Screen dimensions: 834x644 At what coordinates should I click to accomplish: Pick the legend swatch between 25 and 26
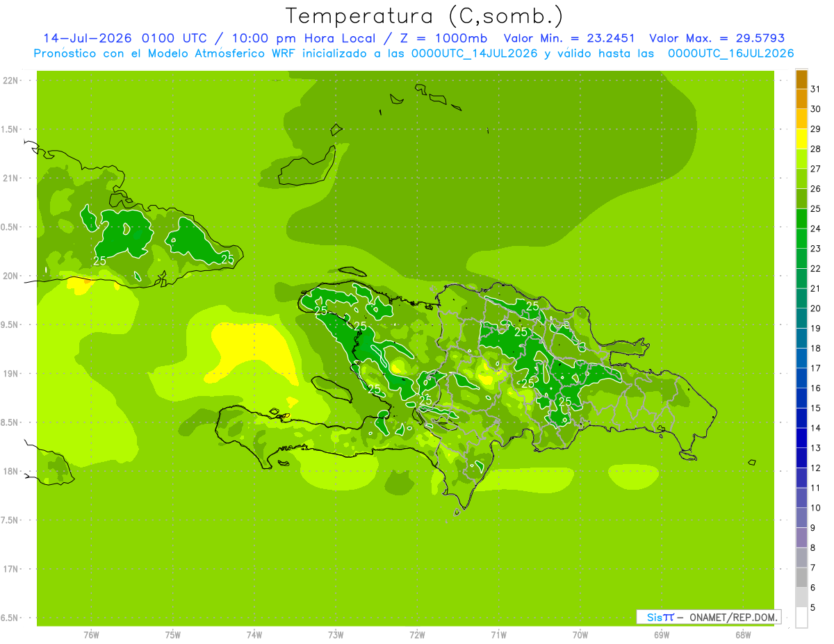point(801,199)
